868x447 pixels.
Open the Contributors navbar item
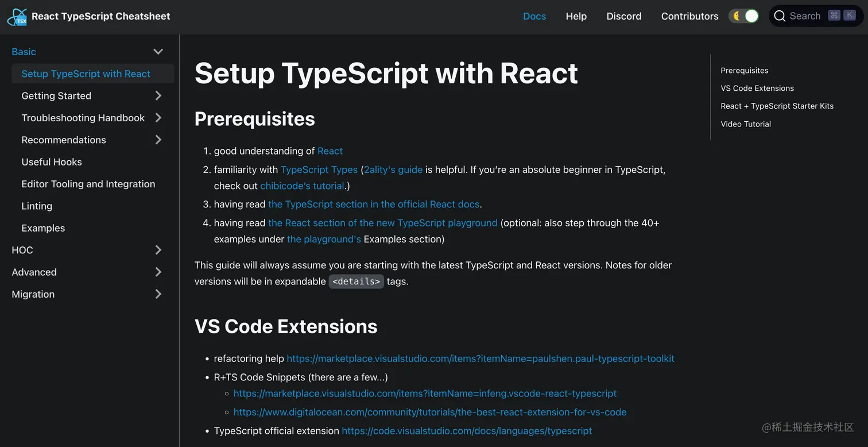690,16
